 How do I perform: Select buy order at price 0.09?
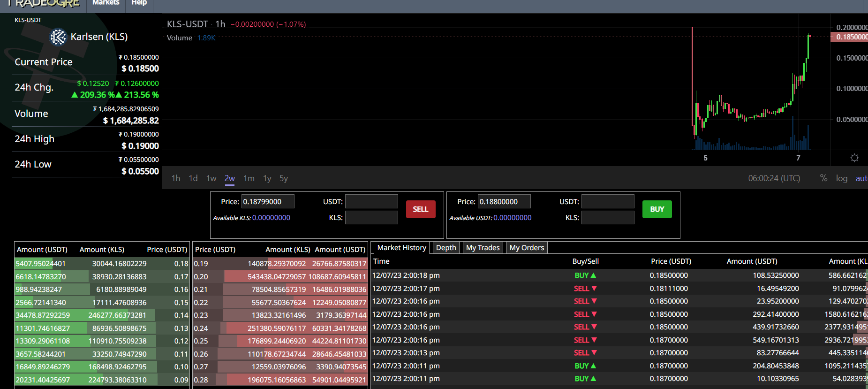(x=102, y=380)
